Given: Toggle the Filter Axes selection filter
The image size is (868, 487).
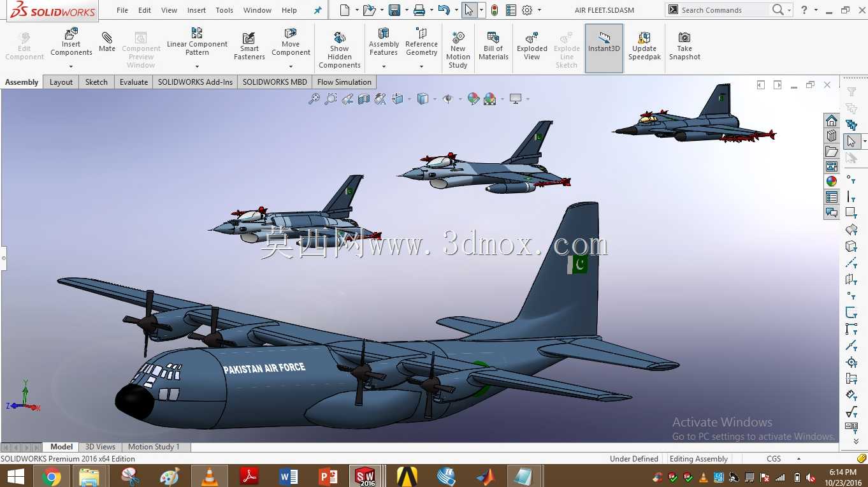Looking at the screenshot, I should (851, 263).
